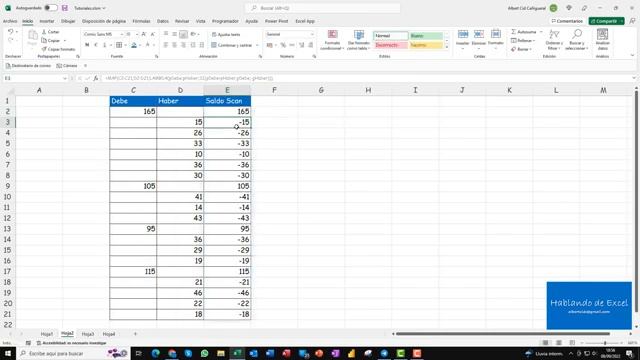Open the Fórmulas ribbon tab
The height and width of the screenshot is (360, 640).
point(141,21)
